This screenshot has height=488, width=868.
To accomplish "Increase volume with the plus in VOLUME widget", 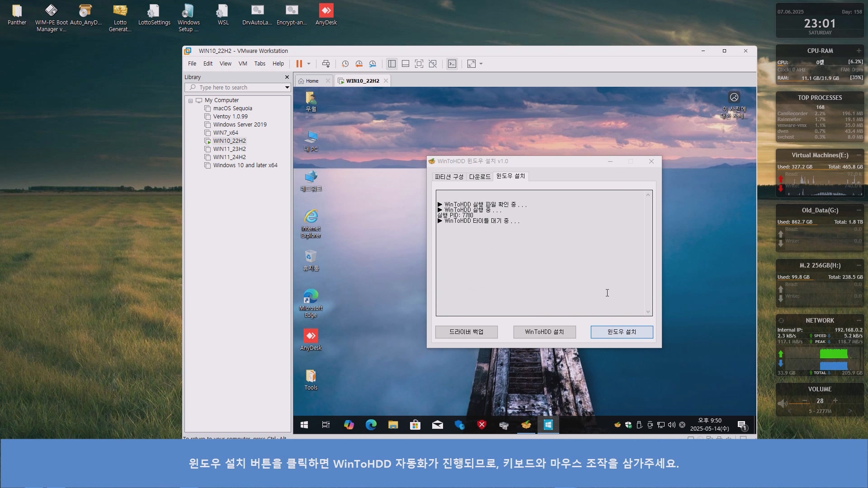I will [x=835, y=401].
